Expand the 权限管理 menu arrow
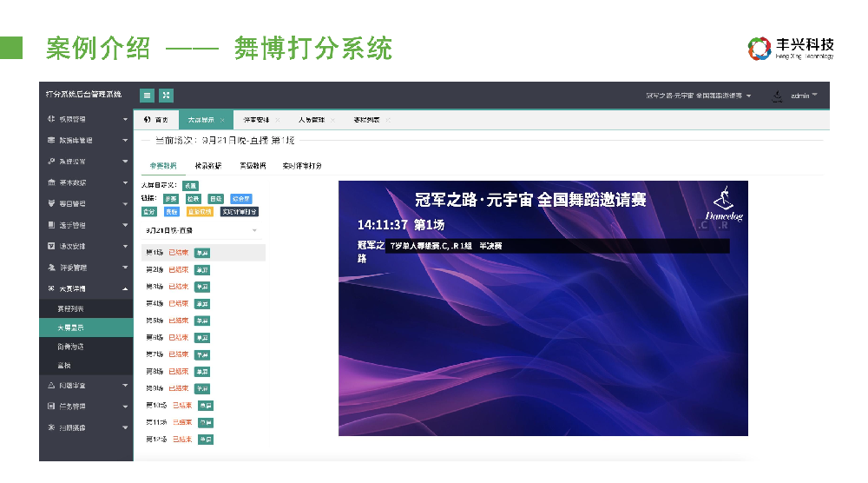Screen dimensions: 868x483 [x=125, y=119]
